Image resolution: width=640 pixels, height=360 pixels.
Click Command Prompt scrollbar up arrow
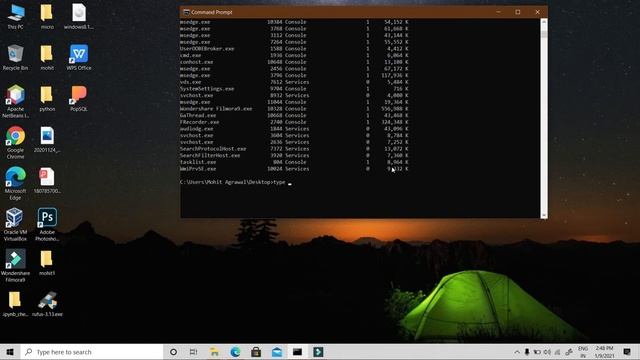pyautogui.click(x=544, y=22)
